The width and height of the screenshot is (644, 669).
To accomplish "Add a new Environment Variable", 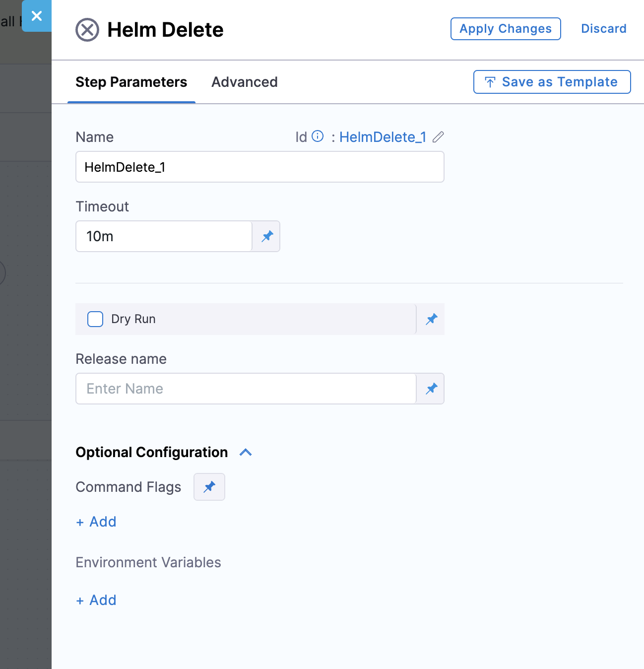I will 96,600.
